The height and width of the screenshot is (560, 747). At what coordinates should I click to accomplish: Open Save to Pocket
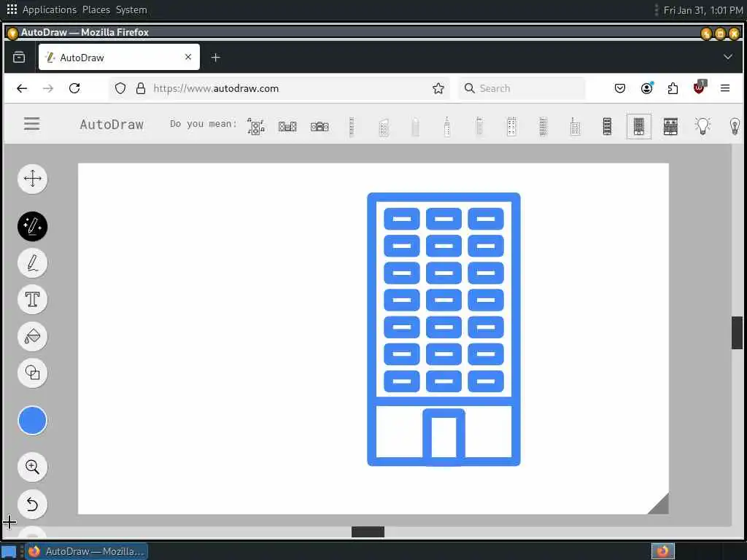[620, 88]
